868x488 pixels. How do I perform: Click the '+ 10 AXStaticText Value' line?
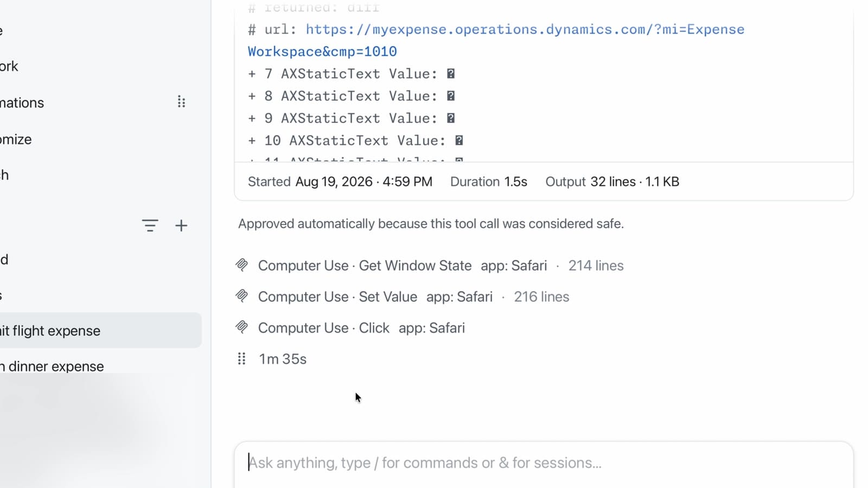(356, 140)
